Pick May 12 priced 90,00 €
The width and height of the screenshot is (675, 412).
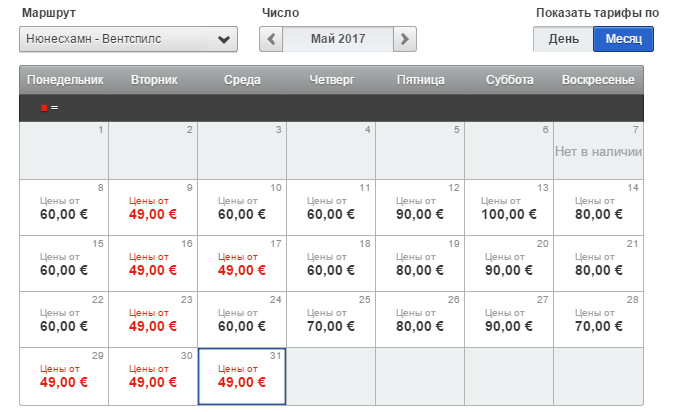pos(420,207)
